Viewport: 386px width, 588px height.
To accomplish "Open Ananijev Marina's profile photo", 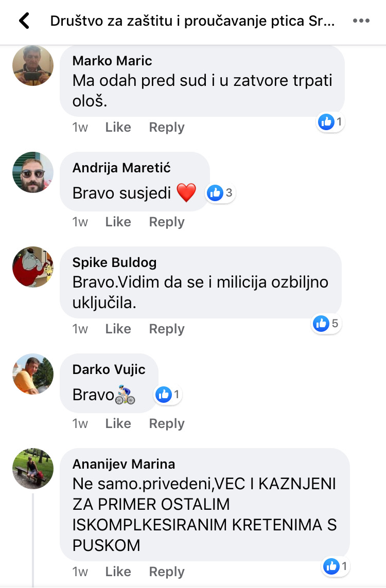I will [x=33, y=469].
